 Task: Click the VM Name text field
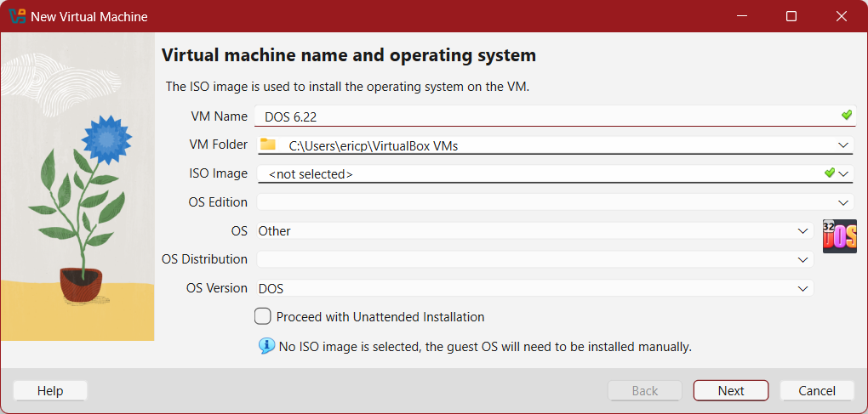coord(545,116)
